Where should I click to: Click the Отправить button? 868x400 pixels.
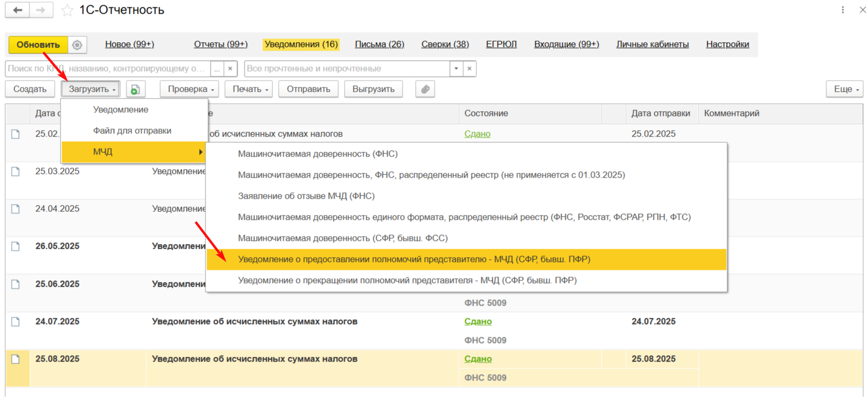(308, 89)
